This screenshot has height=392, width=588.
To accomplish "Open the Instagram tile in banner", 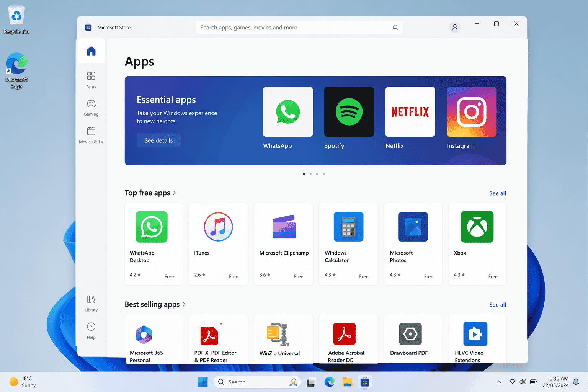I will [x=471, y=112].
